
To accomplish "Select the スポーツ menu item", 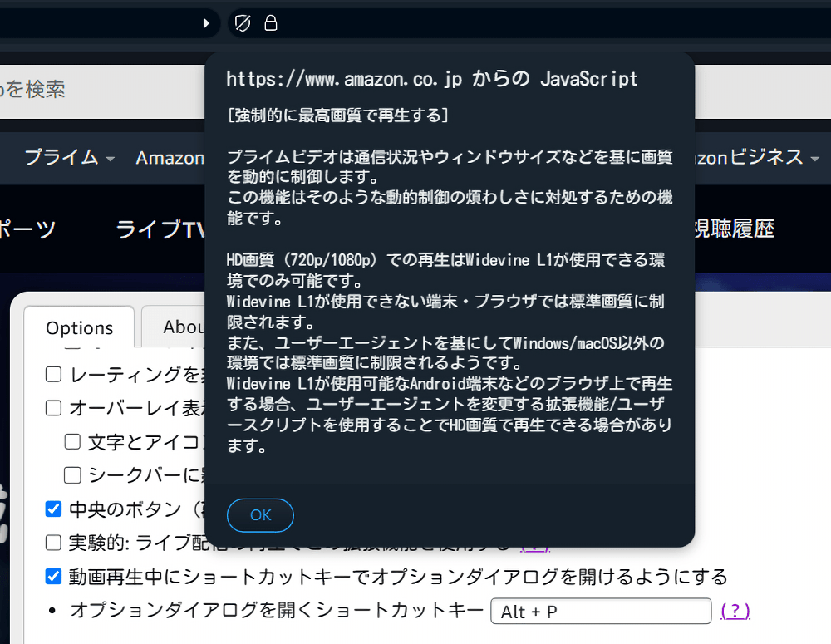I will click(x=27, y=229).
